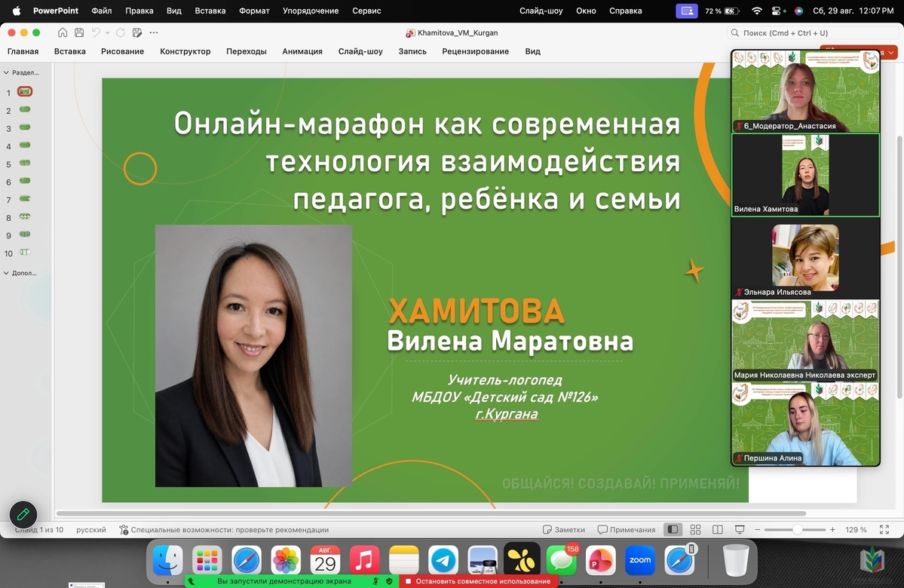The height and width of the screenshot is (588, 904).
Task: Select slide 10 thumbnail
Action: click(25, 253)
